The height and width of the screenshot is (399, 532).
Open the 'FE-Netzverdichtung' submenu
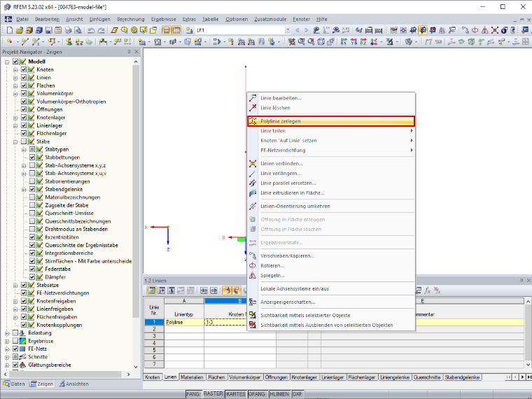(x=331, y=150)
